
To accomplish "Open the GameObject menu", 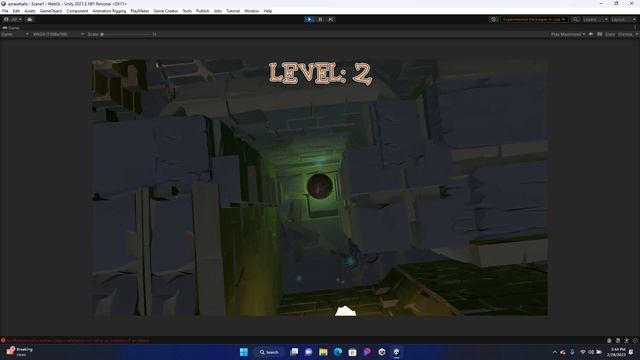I will point(51,11).
